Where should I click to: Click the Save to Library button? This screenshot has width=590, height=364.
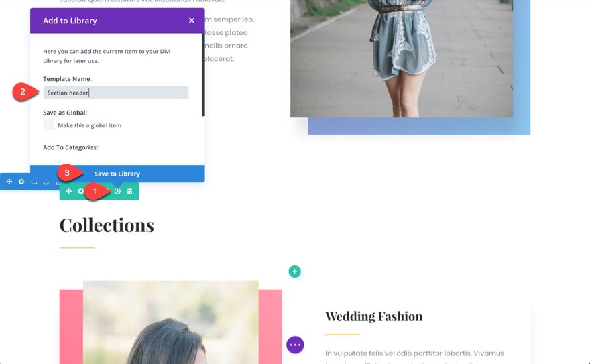[x=117, y=174]
